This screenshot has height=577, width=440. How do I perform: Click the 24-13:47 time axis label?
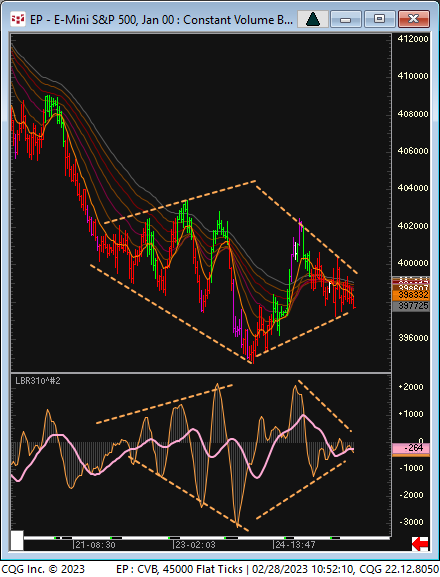[295, 545]
